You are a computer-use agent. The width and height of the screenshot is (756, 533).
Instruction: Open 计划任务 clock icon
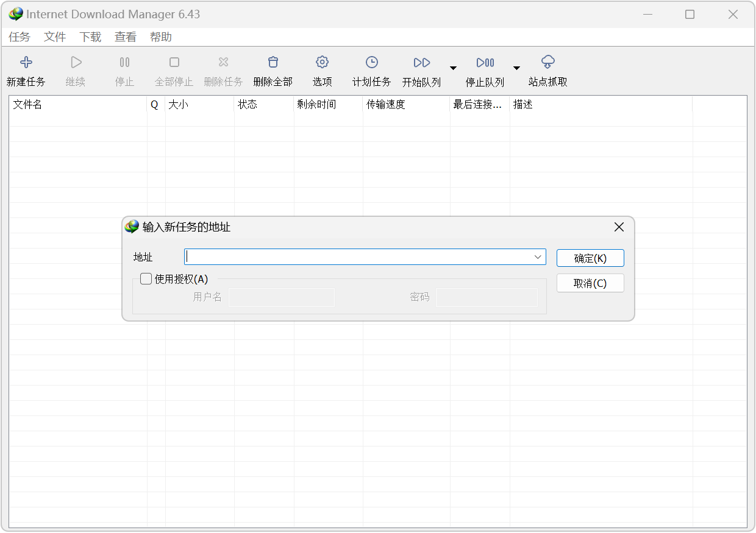pyautogui.click(x=372, y=62)
